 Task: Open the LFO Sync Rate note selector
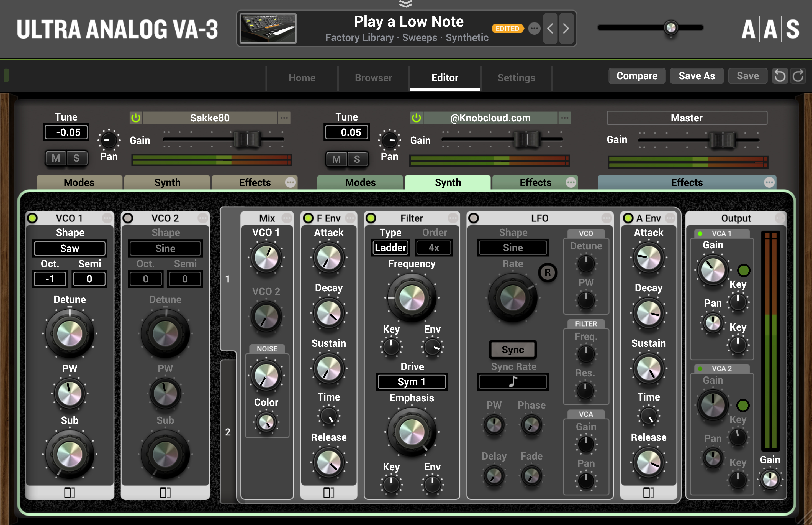point(513,381)
